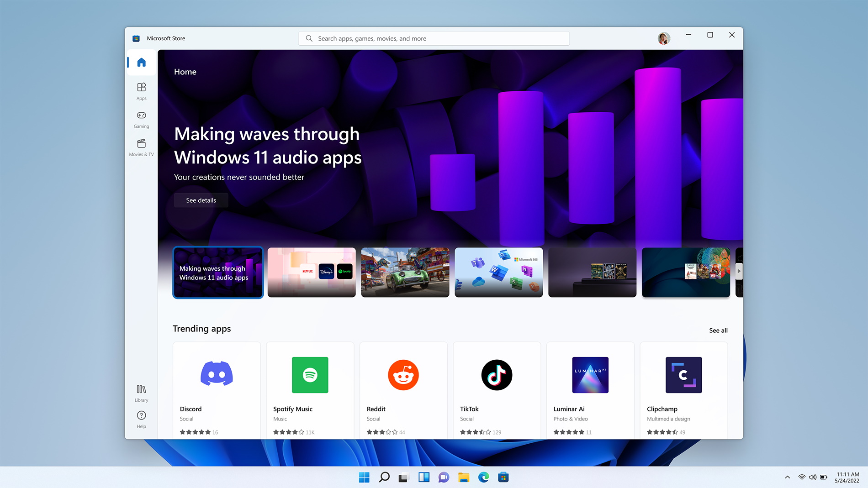Open the Apps section in sidebar
868x488 pixels.
[x=141, y=91]
